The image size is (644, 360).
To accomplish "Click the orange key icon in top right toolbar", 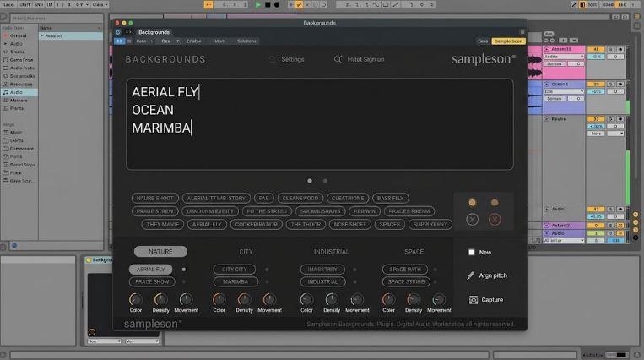I will pos(582,4).
